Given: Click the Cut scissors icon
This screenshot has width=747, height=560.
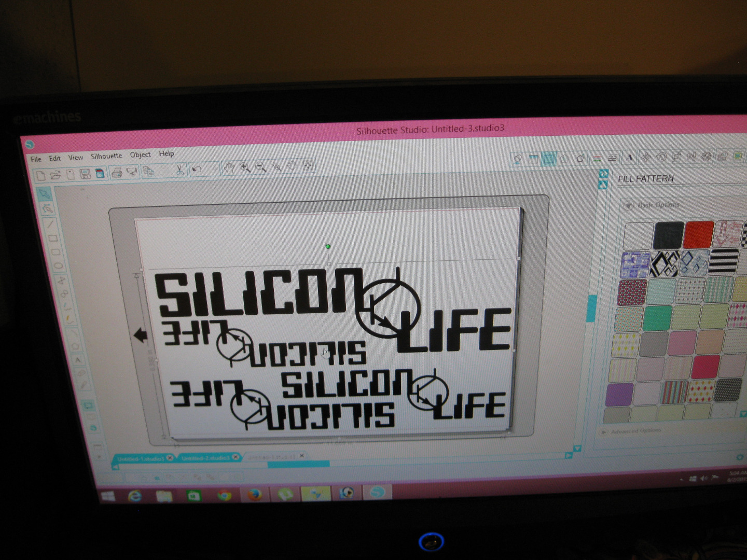Looking at the screenshot, I should 180,171.
